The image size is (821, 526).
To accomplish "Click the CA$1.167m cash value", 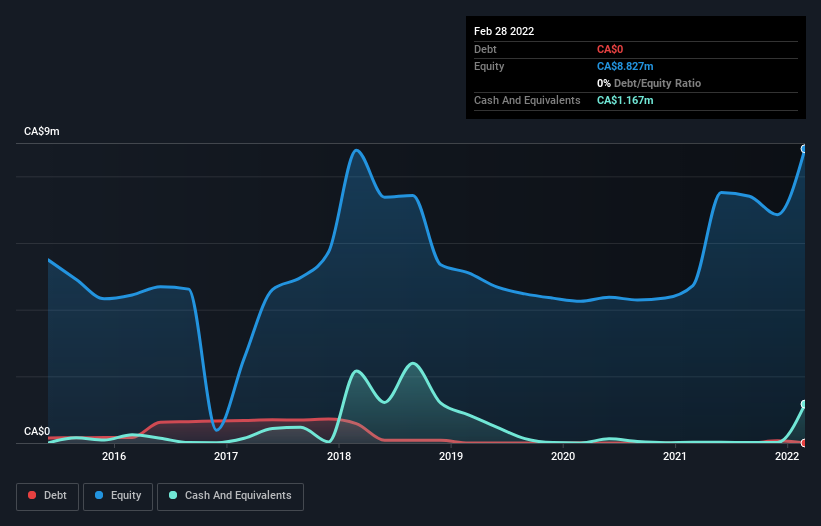I will click(625, 100).
